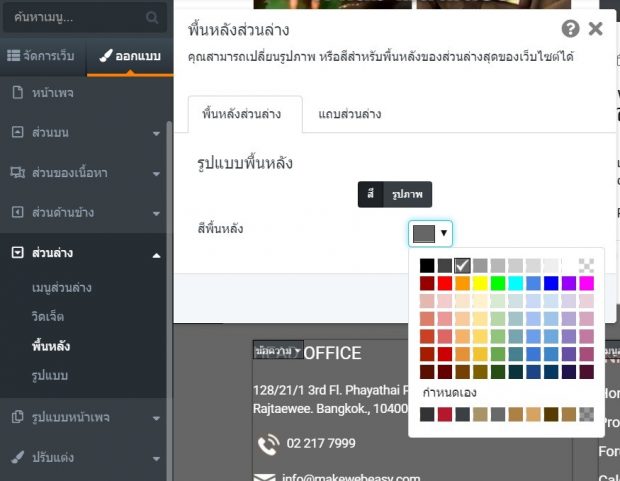Close the พื้นหลังส่วนล่าง dialog
The height and width of the screenshot is (481, 620).
tap(596, 29)
